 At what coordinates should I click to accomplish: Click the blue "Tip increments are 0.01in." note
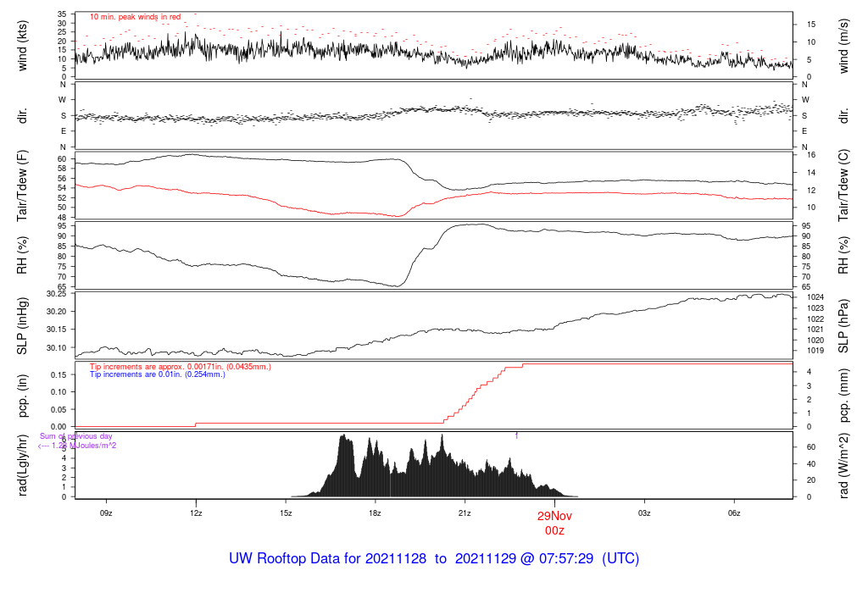[x=158, y=374]
